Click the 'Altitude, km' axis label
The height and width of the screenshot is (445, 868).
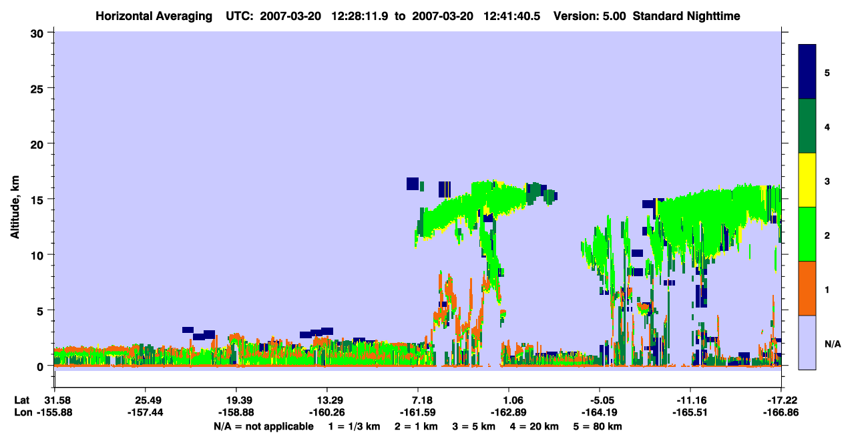coord(14,208)
